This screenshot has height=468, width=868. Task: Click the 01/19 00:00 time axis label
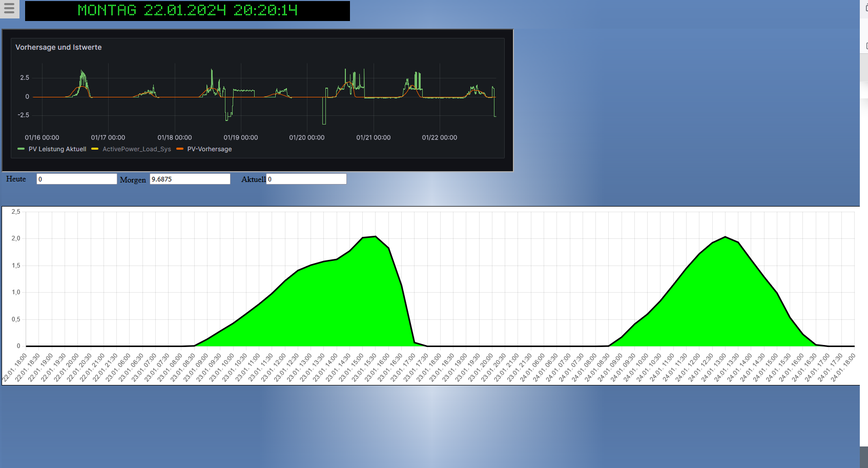point(240,137)
